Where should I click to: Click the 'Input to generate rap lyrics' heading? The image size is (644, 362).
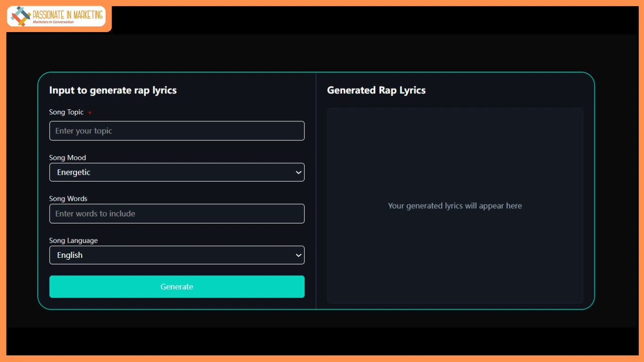tap(113, 90)
